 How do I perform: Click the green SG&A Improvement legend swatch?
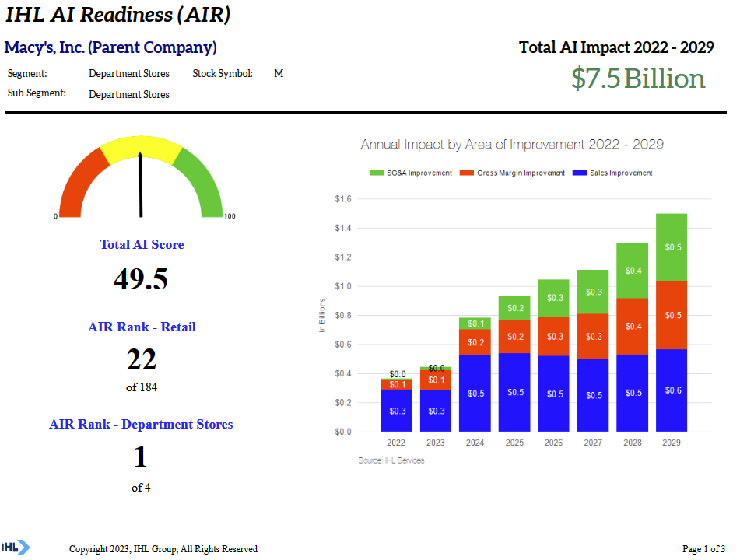point(377,173)
